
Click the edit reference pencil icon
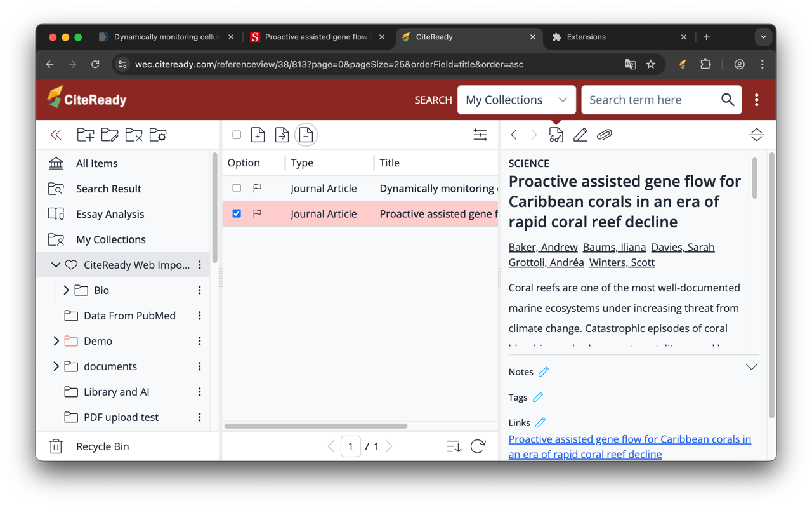[580, 135]
